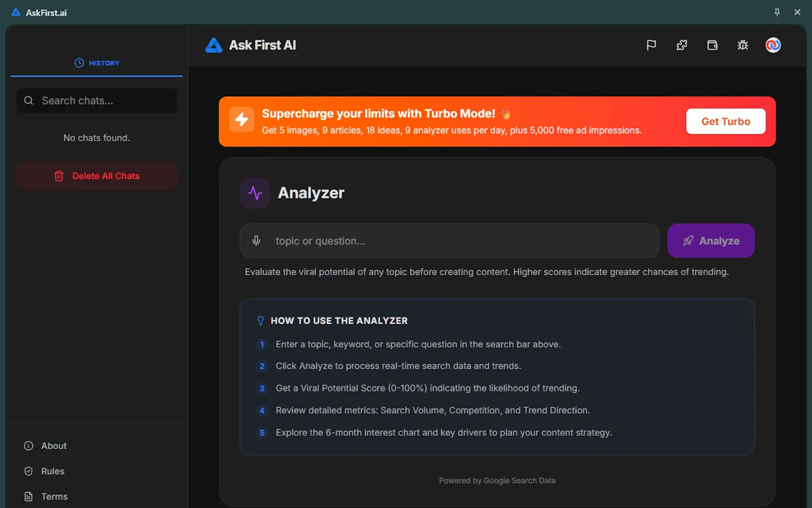
Task: Click the Search chats field
Action: (96, 101)
